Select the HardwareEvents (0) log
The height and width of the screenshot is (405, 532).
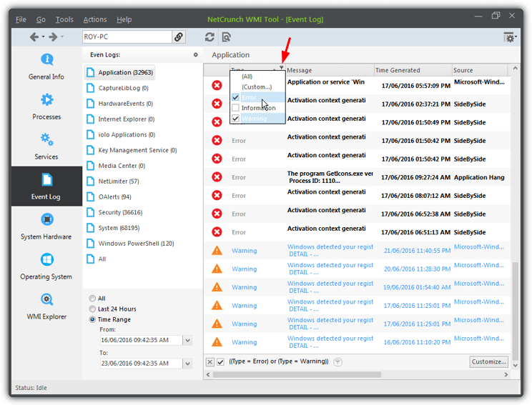pos(120,104)
